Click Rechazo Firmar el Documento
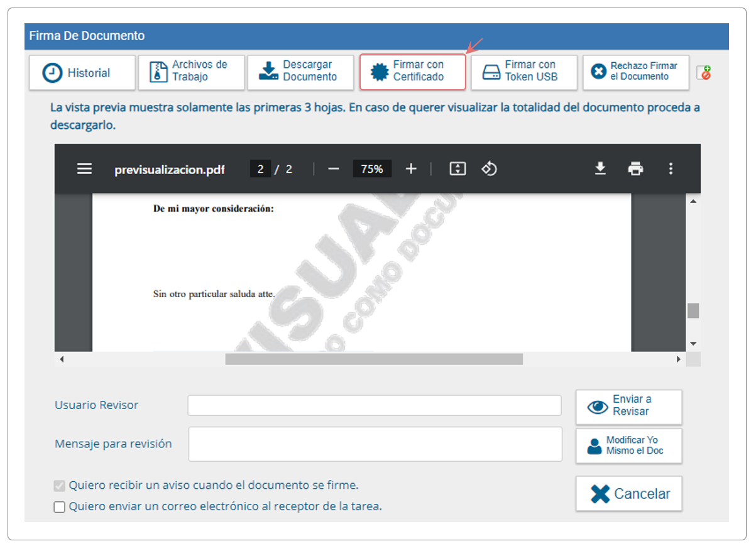 point(636,73)
